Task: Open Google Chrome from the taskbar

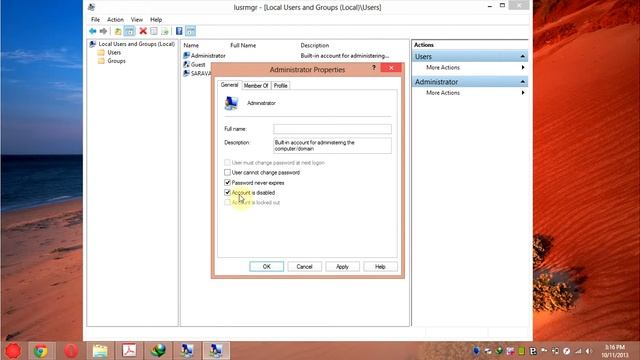Action: click(41, 351)
